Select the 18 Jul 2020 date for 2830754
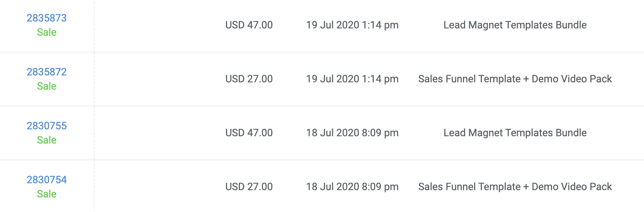The image size is (644, 212). (x=352, y=187)
